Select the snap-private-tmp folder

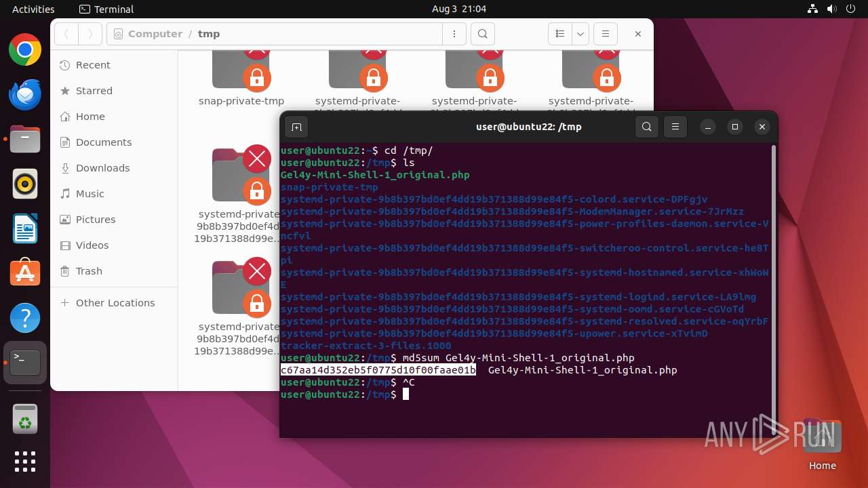pos(241,78)
